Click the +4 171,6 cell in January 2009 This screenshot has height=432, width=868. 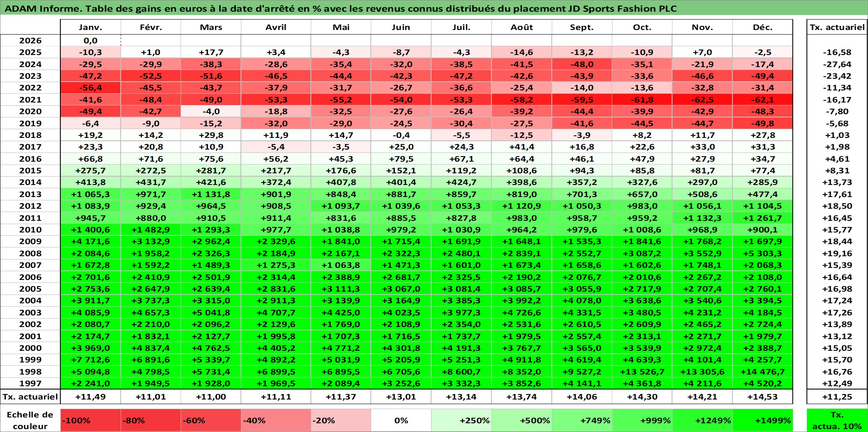click(90, 241)
